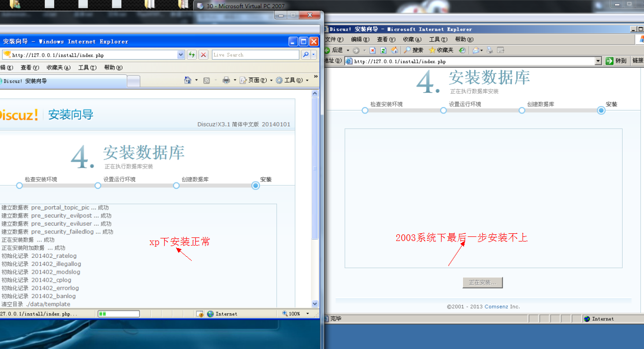644x349 pixels.
Task: Select the Discuz! 安装向导 tab
Action: coord(62,81)
